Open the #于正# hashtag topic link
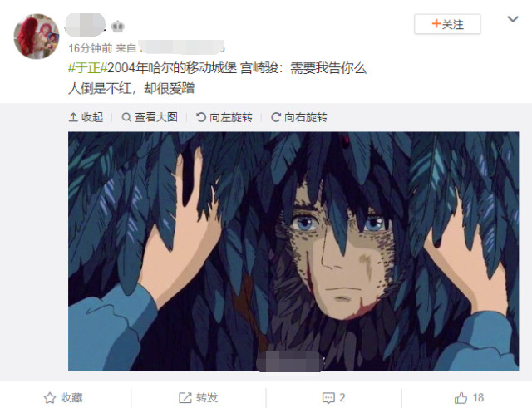 [87, 68]
